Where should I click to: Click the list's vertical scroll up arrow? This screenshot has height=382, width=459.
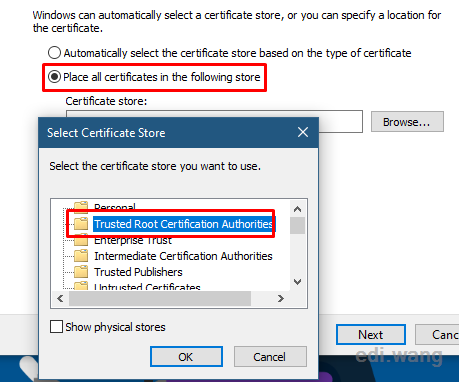pos(297,209)
